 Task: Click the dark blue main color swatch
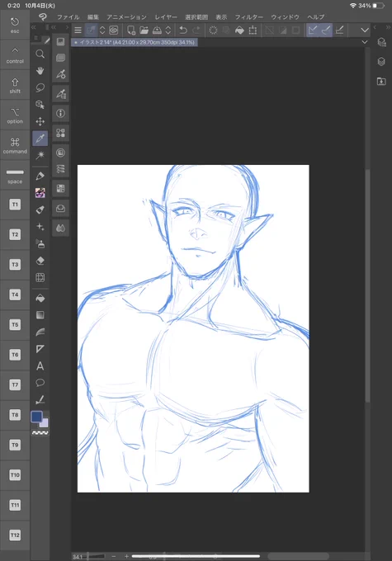pyautogui.click(x=36, y=417)
